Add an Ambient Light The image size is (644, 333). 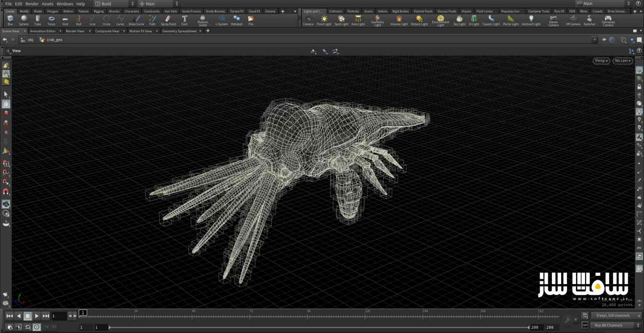[531, 20]
